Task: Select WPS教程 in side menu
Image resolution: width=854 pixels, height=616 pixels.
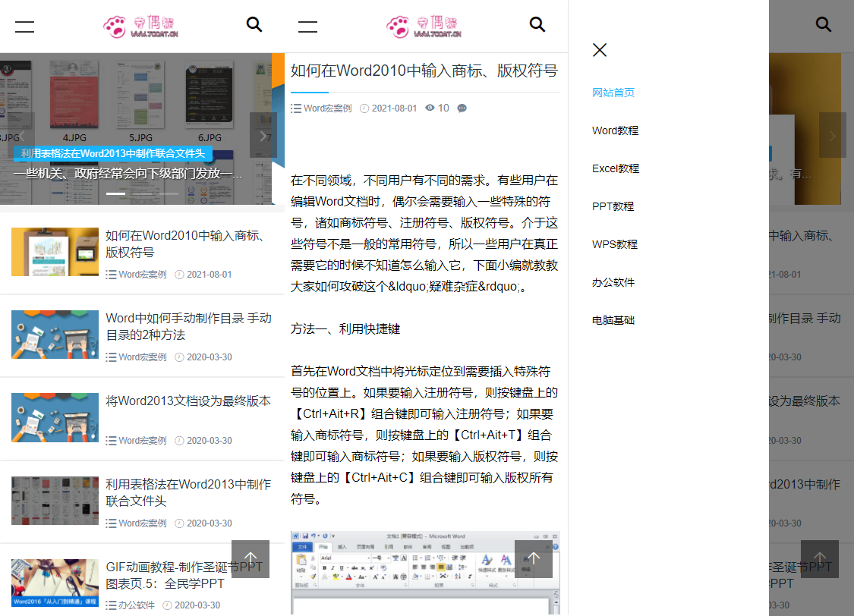Action: tap(614, 244)
